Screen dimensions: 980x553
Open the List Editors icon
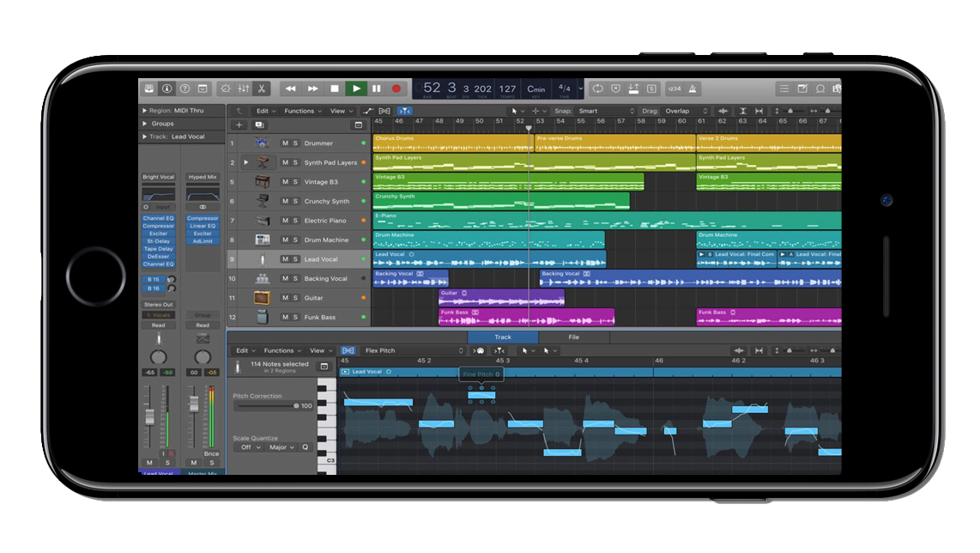point(783,88)
